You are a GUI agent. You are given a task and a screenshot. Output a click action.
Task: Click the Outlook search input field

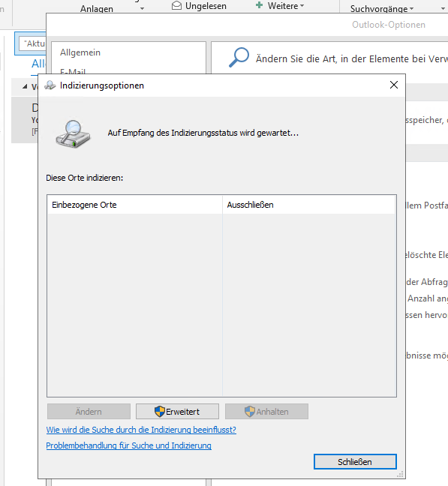(x=32, y=43)
